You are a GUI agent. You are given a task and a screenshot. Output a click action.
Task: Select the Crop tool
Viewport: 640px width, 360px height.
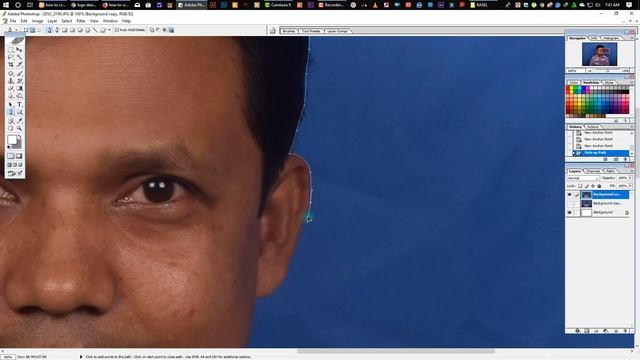point(11,64)
